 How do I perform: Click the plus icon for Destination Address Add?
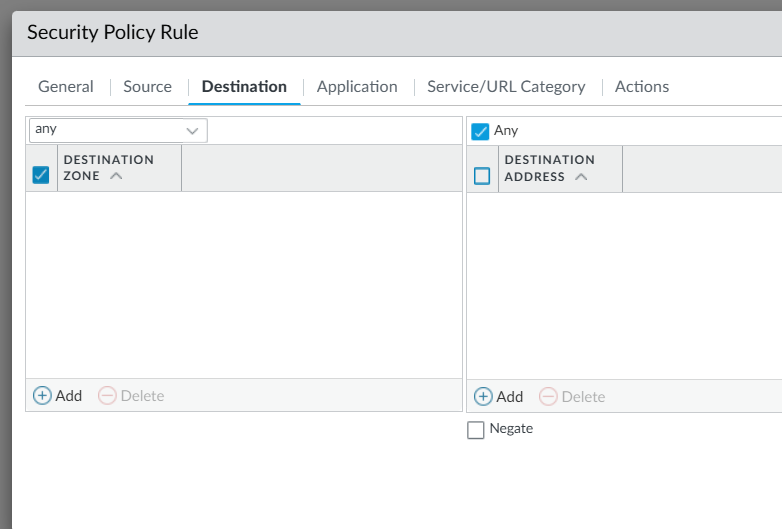pyautogui.click(x=482, y=396)
